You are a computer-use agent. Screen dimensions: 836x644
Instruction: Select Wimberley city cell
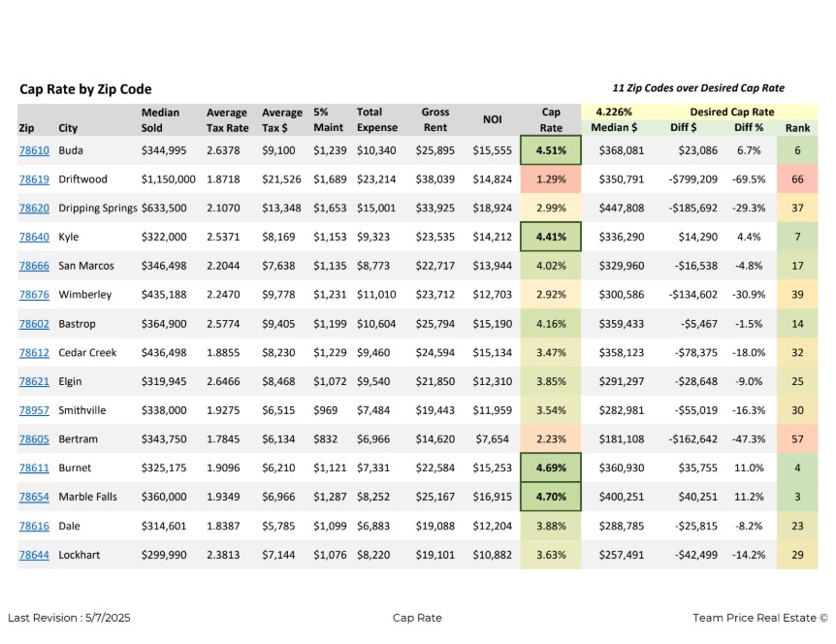[x=84, y=294]
